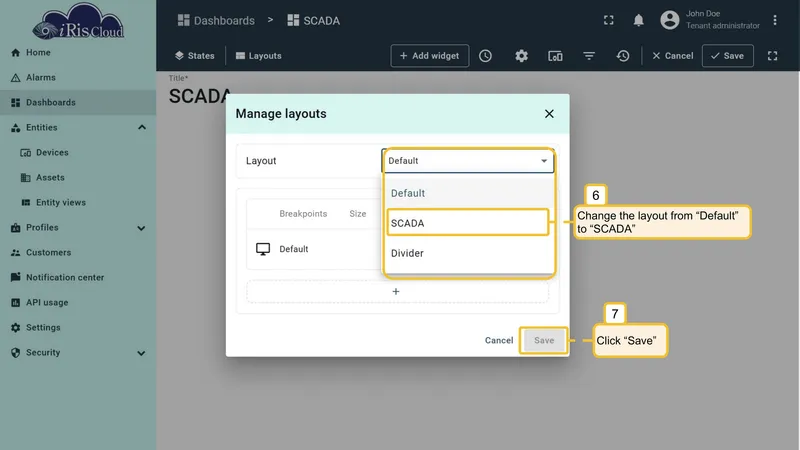
Task: Click Save in the dashboard toolbar
Action: [x=728, y=56]
